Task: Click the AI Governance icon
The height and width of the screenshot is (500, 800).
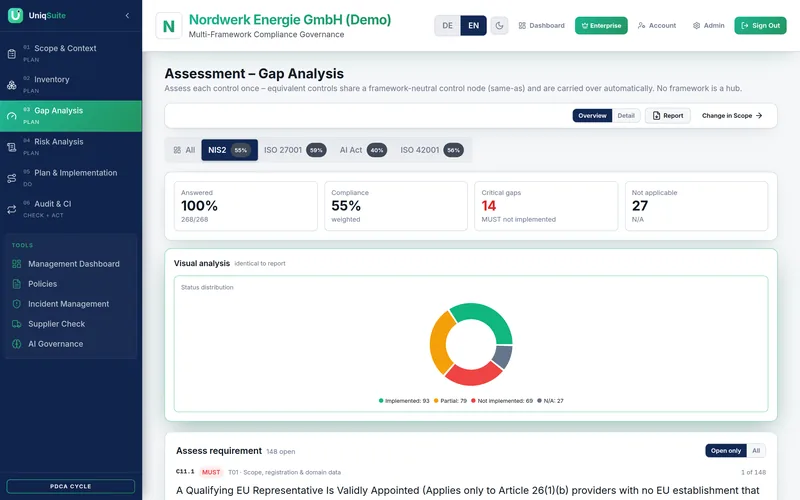Action: (x=17, y=344)
